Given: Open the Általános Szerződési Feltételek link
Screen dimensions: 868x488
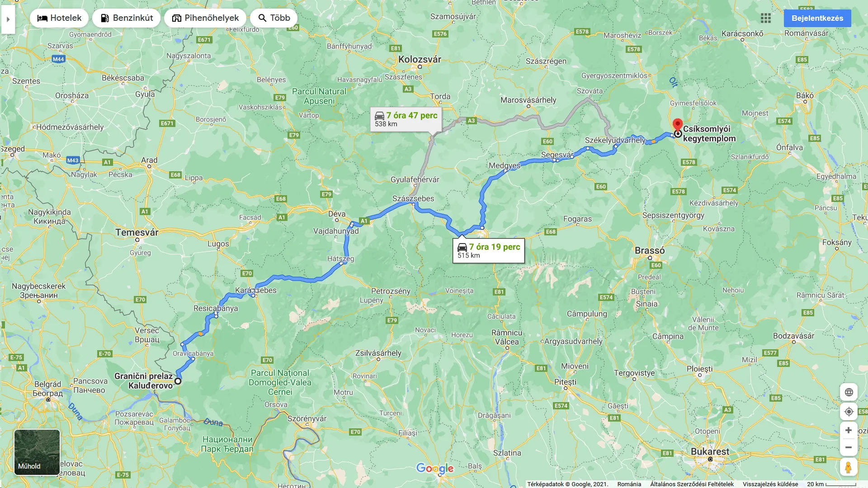Looking at the screenshot, I should tap(692, 484).
